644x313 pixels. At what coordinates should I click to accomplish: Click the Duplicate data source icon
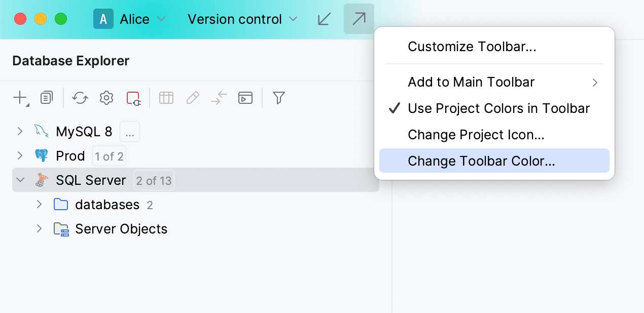pyautogui.click(x=47, y=98)
